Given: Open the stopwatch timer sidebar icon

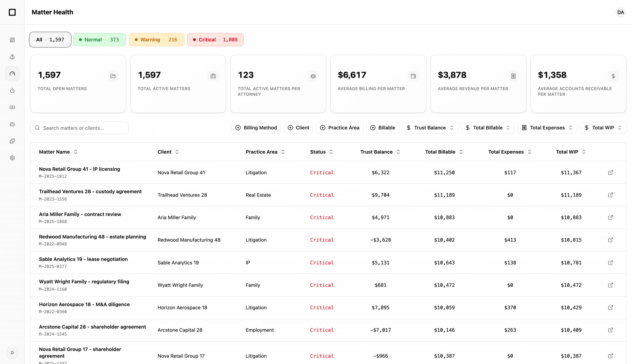Looking at the screenshot, I should tap(12, 91).
